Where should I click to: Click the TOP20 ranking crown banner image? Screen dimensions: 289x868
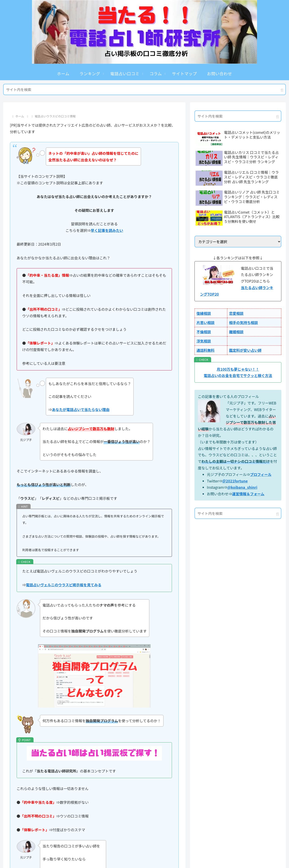click(x=218, y=275)
